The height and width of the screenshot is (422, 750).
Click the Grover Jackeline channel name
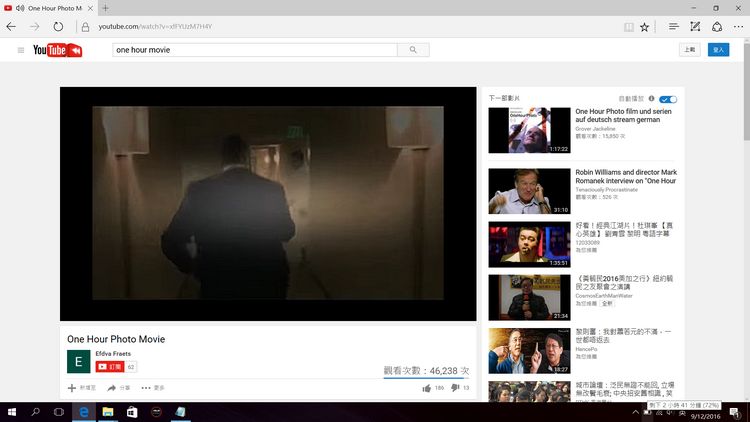click(595, 129)
